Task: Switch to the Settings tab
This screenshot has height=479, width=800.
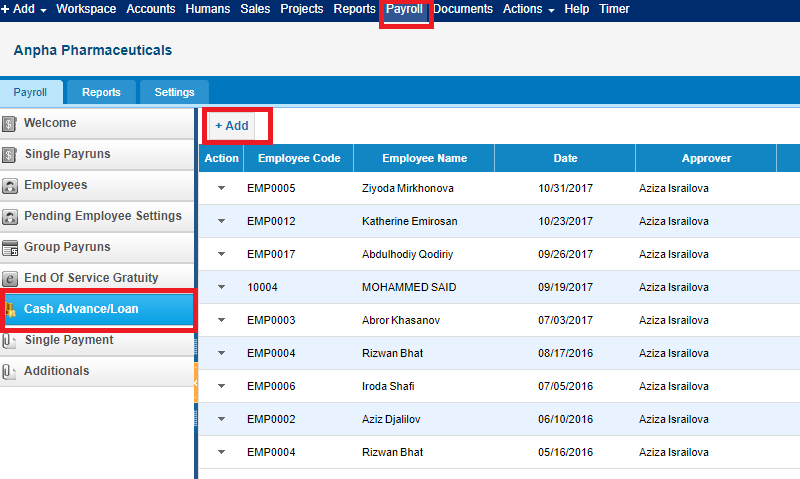Action: click(174, 92)
